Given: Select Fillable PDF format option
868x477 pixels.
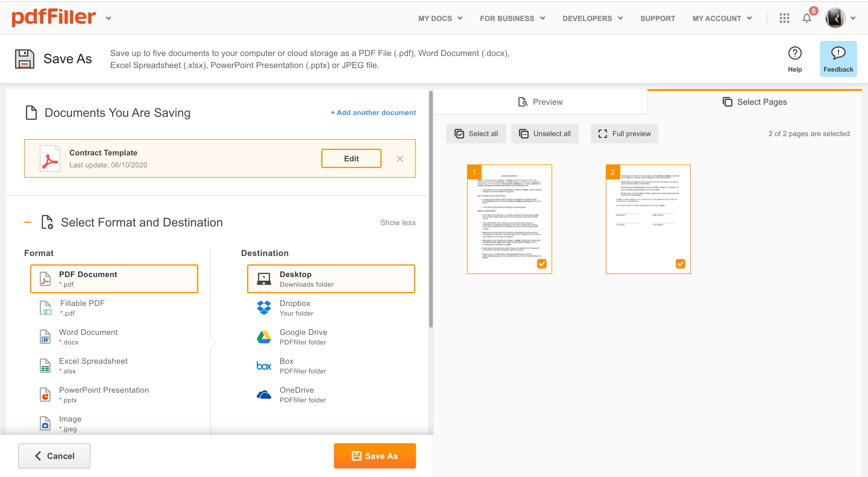Looking at the screenshot, I should tap(114, 308).
